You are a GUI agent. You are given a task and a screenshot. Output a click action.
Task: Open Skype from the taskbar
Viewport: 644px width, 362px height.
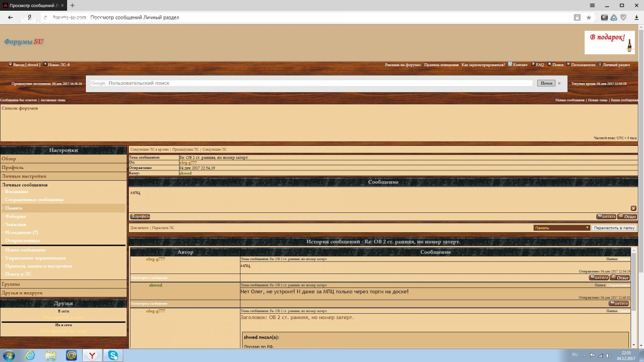pyautogui.click(x=113, y=355)
